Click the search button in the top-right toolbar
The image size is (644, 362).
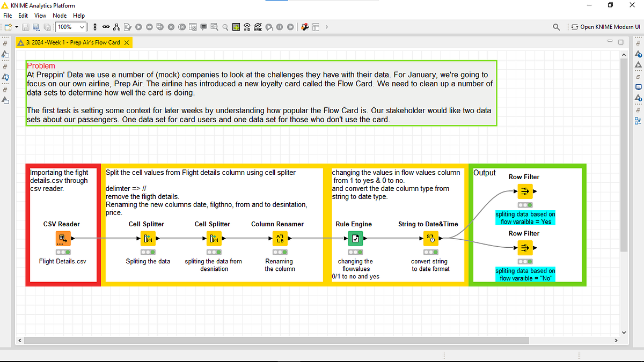click(557, 27)
